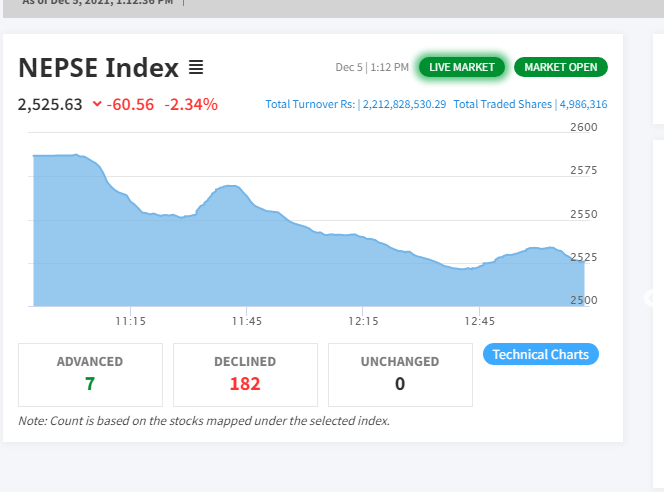
Task: Click the 12:45 time axis label
Action: click(479, 321)
